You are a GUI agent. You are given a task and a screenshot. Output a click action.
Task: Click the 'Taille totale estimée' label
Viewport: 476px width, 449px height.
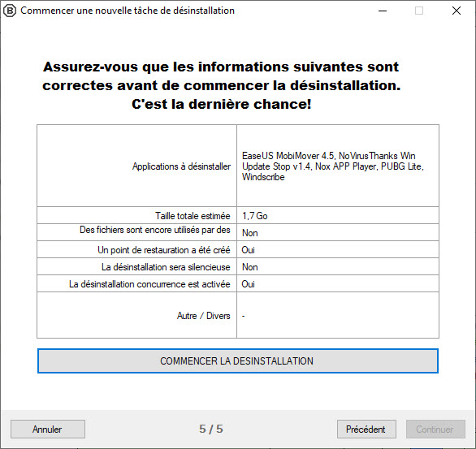point(193,216)
